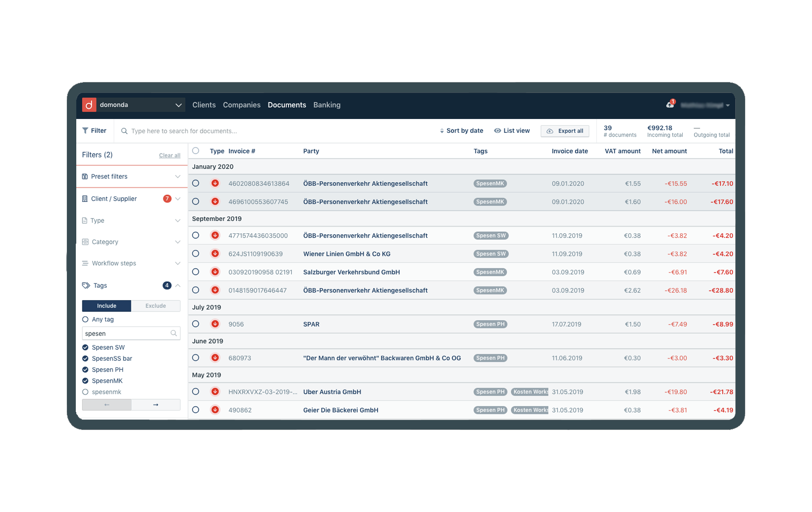
Task: Switch to the Banking tab
Action: (x=326, y=105)
